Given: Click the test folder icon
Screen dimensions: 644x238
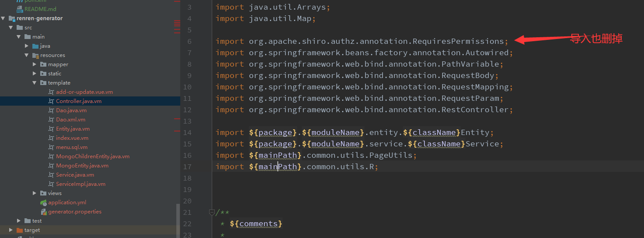Looking at the screenshot, I should pyautogui.click(x=28, y=221).
